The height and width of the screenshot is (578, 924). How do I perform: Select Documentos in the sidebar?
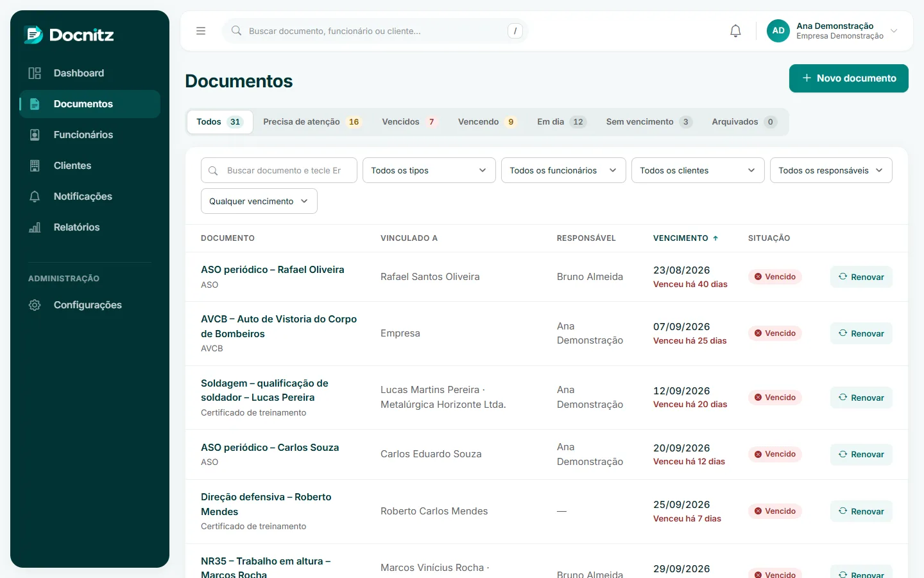pos(90,104)
